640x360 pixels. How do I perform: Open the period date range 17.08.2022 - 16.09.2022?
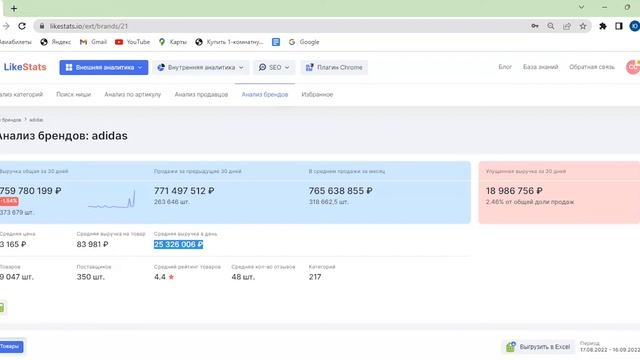point(610,350)
